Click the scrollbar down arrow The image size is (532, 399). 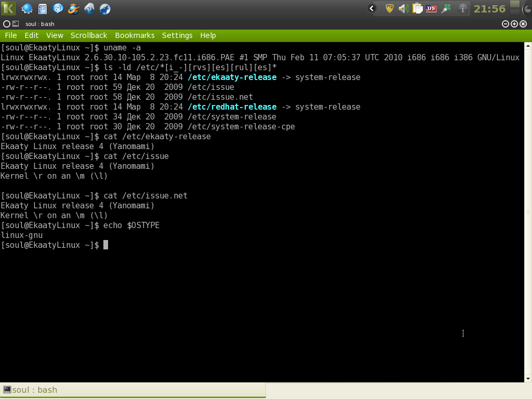[x=528, y=378]
